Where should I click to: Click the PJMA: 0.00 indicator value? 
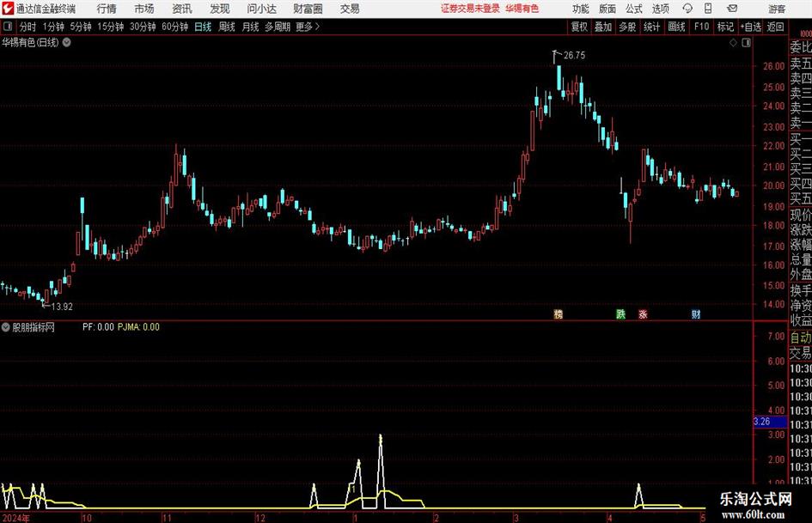click(138, 326)
